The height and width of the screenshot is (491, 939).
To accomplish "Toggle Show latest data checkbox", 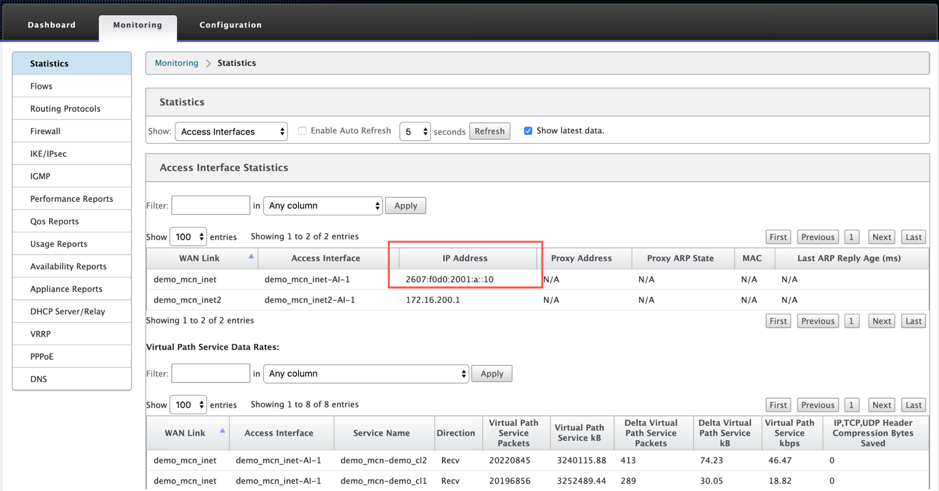I will (x=528, y=131).
